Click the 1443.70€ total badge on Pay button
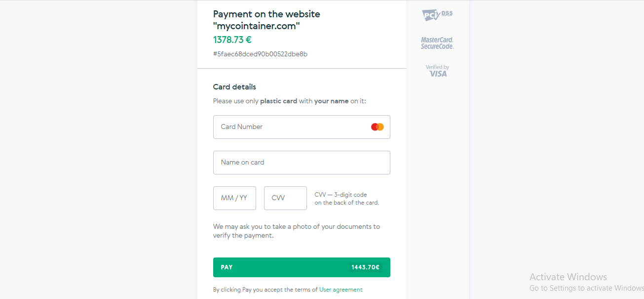 [x=365, y=267]
